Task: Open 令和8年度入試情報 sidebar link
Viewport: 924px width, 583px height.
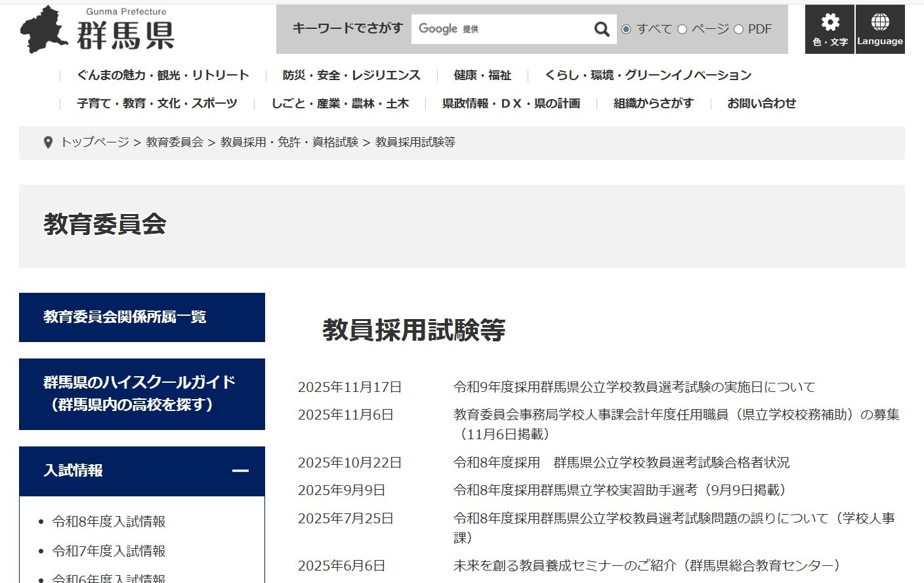Action: pos(109,522)
